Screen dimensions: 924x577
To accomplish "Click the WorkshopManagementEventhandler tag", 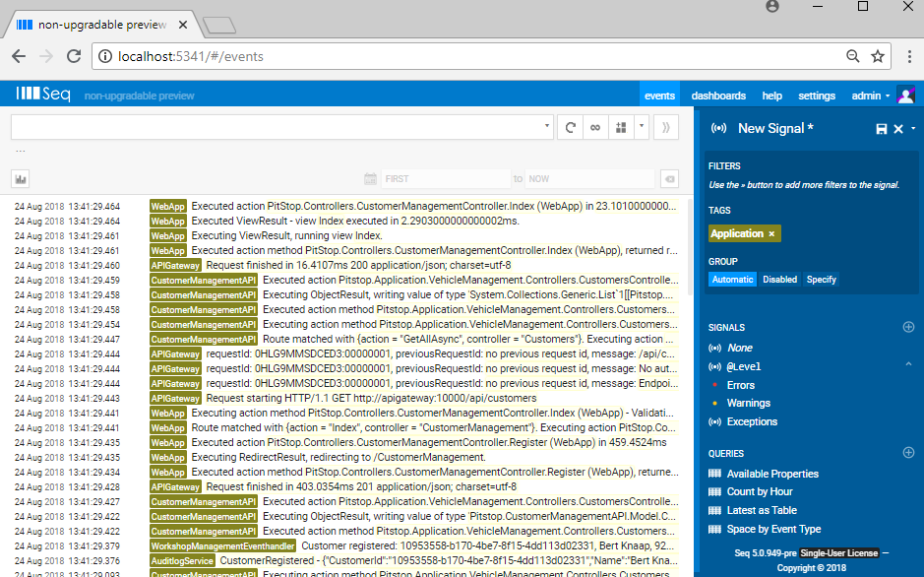I will [222, 546].
